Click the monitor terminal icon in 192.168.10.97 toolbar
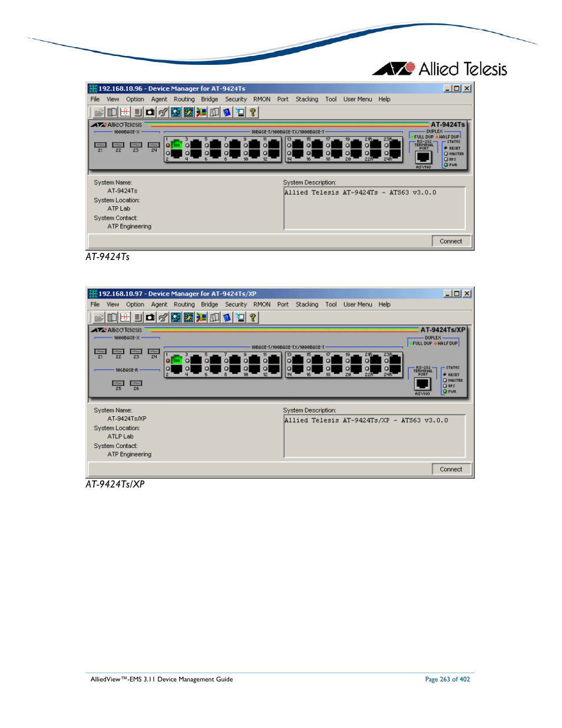 pos(240,317)
